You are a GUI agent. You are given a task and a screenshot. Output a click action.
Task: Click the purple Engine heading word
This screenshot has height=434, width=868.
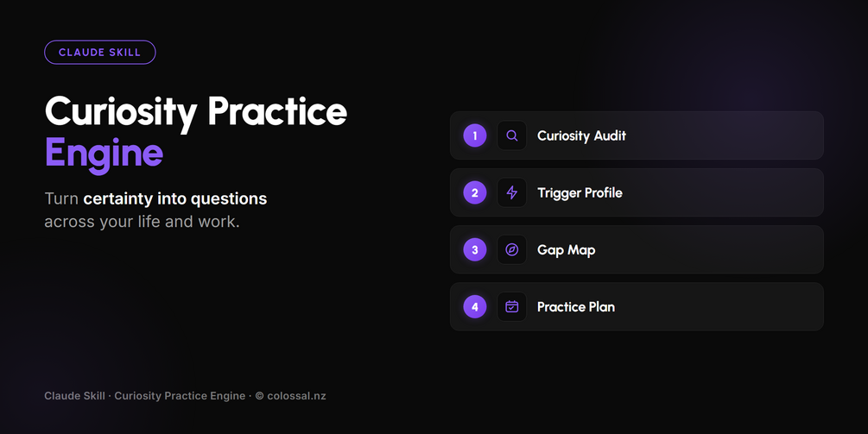(104, 153)
